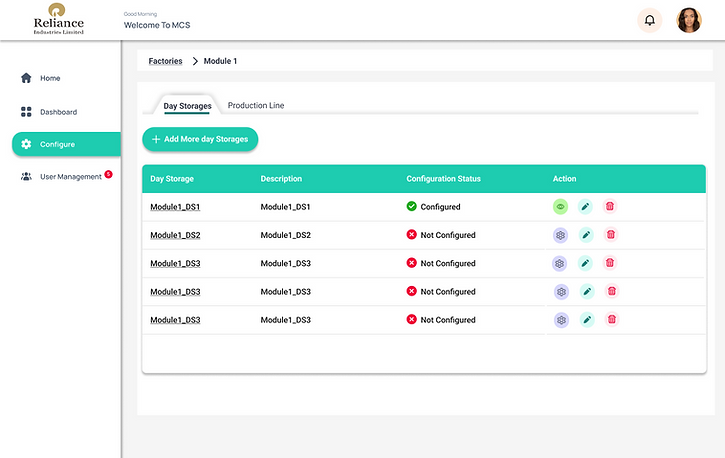Delete Module1_DS1 using the trash icon
The width and height of the screenshot is (725, 458).
click(x=610, y=207)
